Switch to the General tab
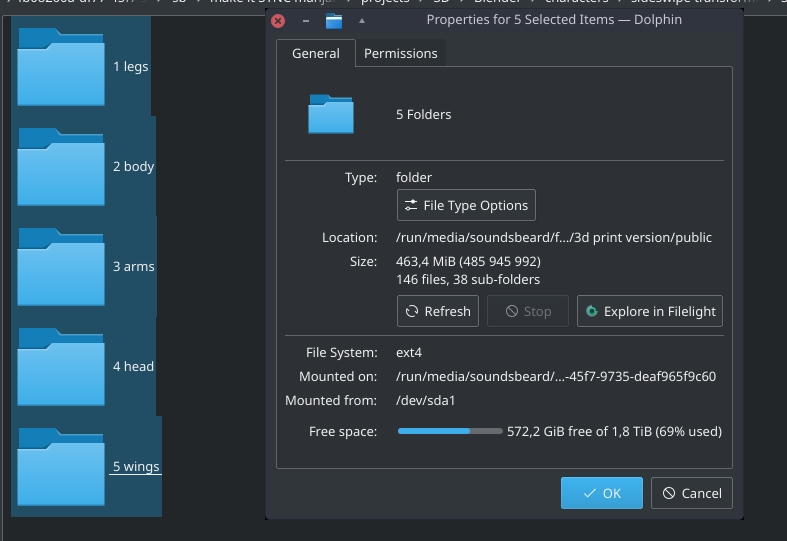Viewport: 787px width, 541px height. (316, 53)
